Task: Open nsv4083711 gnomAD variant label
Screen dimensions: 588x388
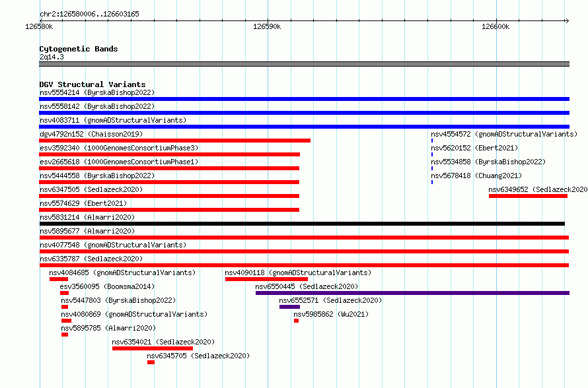Action: 113,120
